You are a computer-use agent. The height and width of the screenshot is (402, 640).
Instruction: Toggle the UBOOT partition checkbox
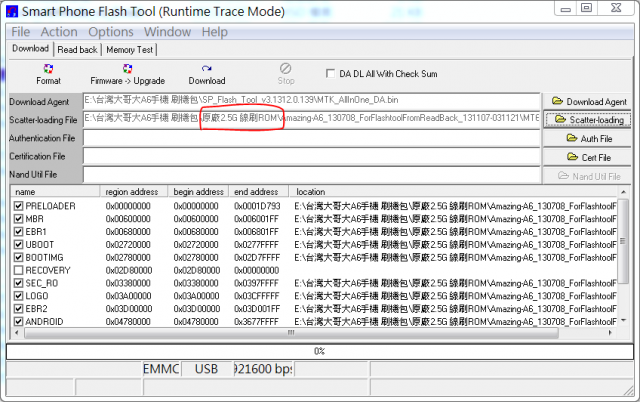18,244
